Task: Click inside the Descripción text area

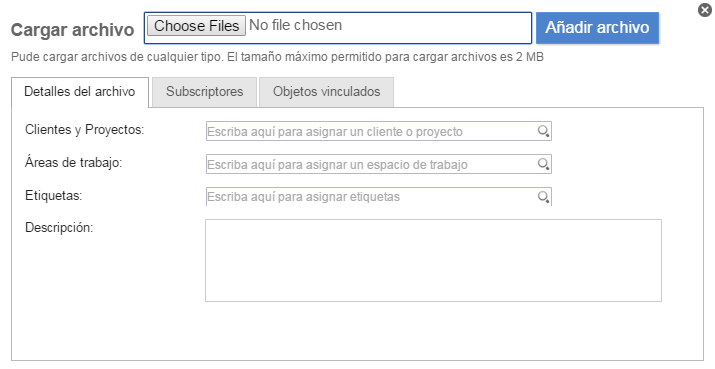Action: 433,260
